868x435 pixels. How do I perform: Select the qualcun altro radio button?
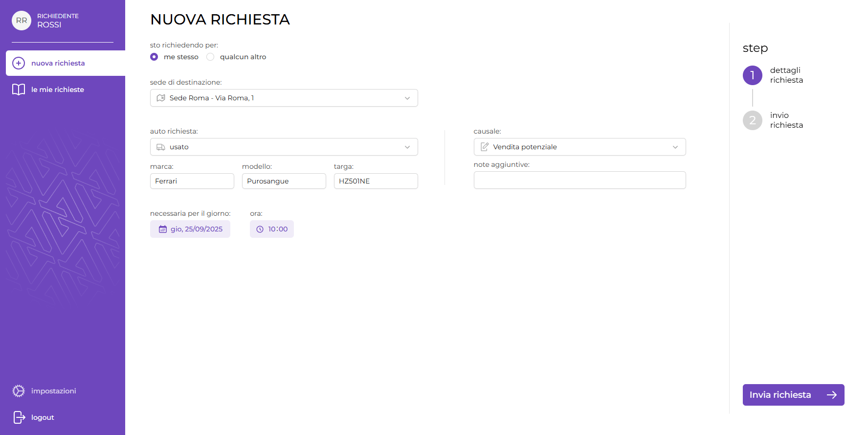coord(210,57)
